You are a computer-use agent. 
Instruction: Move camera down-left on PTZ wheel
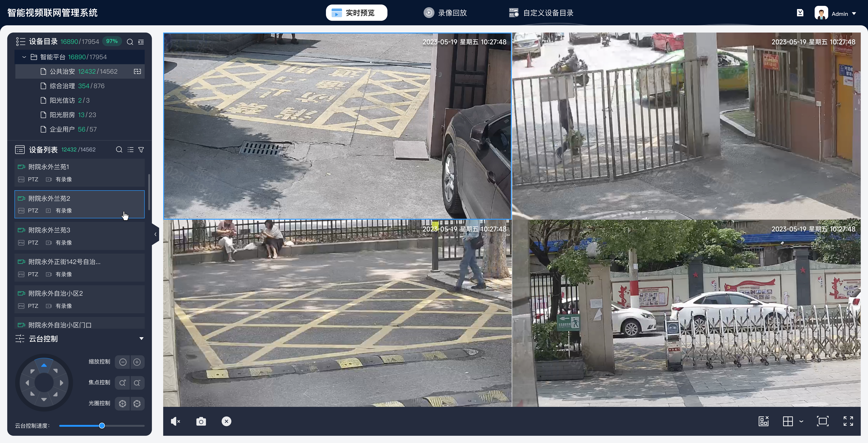[32, 394]
